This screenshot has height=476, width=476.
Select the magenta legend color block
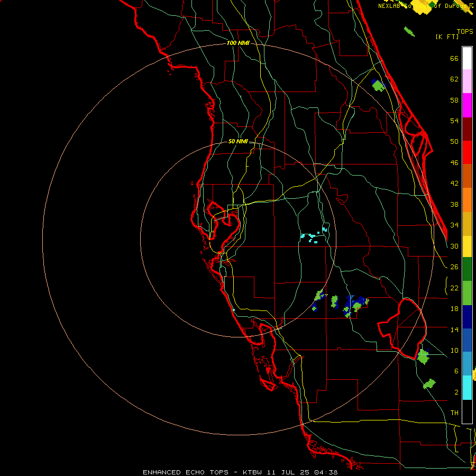coord(467,105)
